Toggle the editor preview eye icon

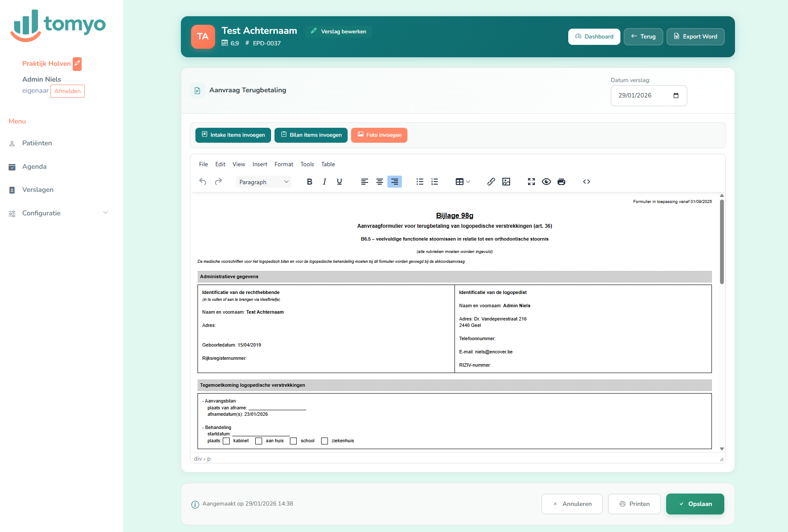[546, 182]
